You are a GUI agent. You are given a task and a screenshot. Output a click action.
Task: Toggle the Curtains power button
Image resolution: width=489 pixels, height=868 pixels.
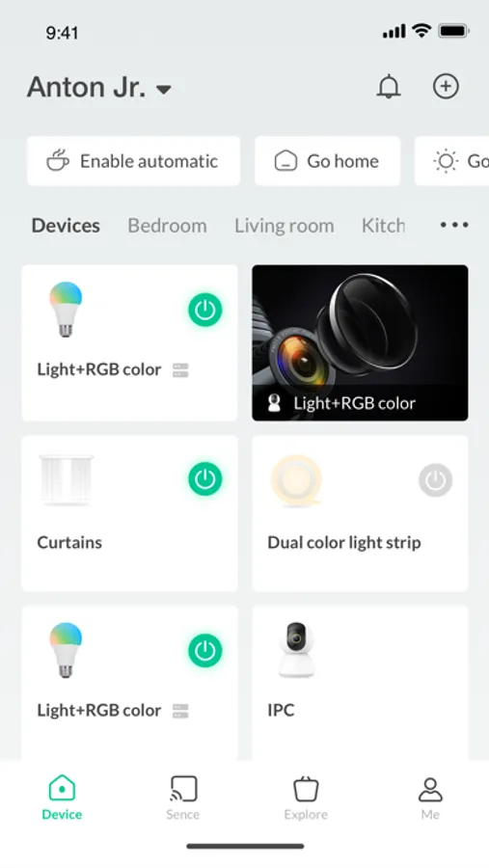click(204, 478)
